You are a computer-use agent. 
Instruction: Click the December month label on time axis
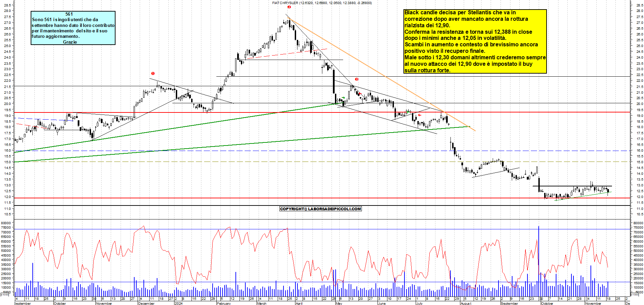coord(146,303)
